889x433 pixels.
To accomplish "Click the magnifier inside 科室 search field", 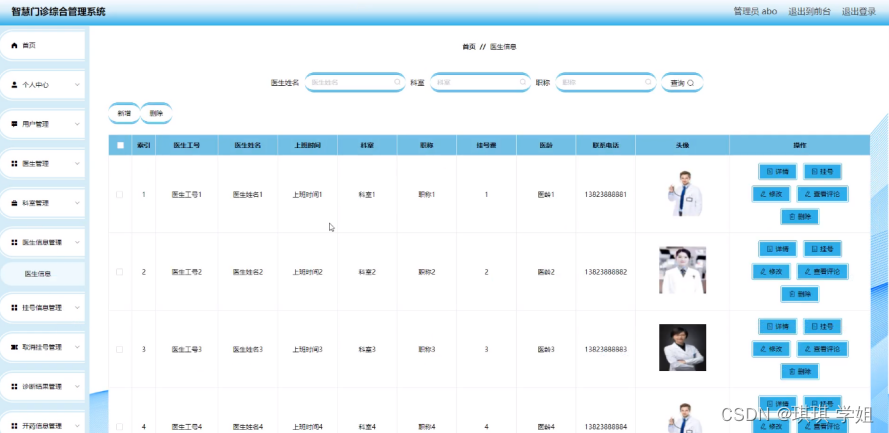I will 523,82.
